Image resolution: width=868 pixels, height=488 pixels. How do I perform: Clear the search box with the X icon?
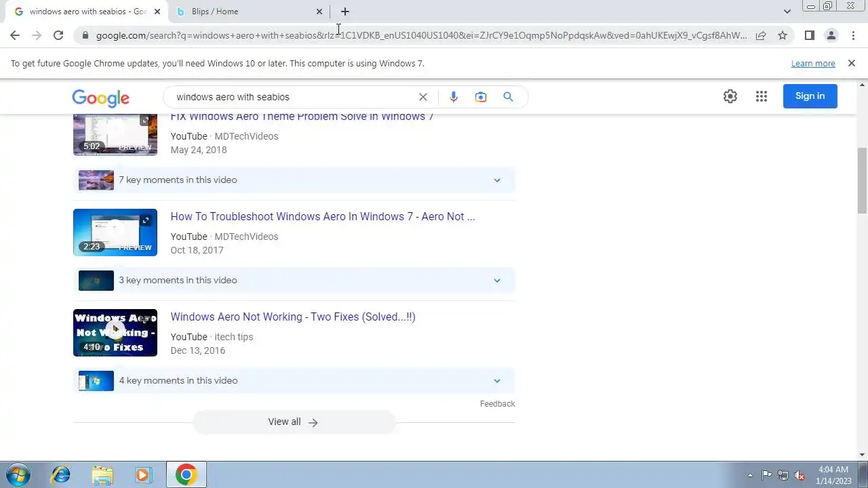423,97
